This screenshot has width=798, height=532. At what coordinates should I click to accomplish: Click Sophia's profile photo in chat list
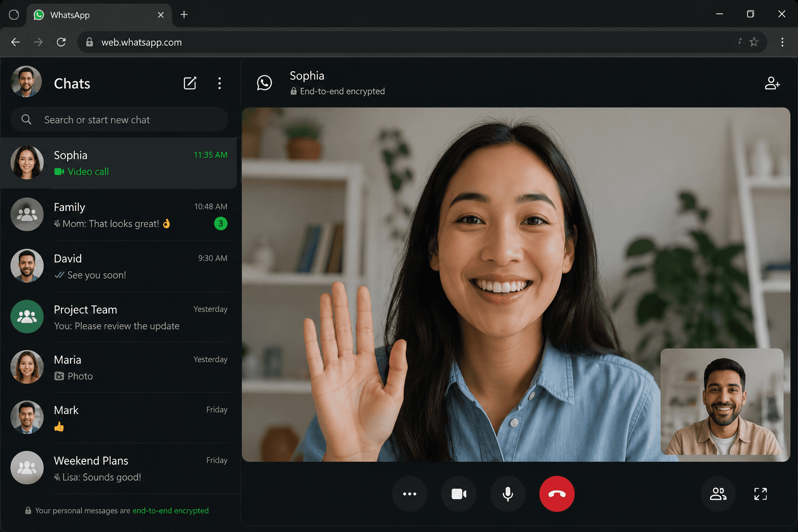pos(27,163)
